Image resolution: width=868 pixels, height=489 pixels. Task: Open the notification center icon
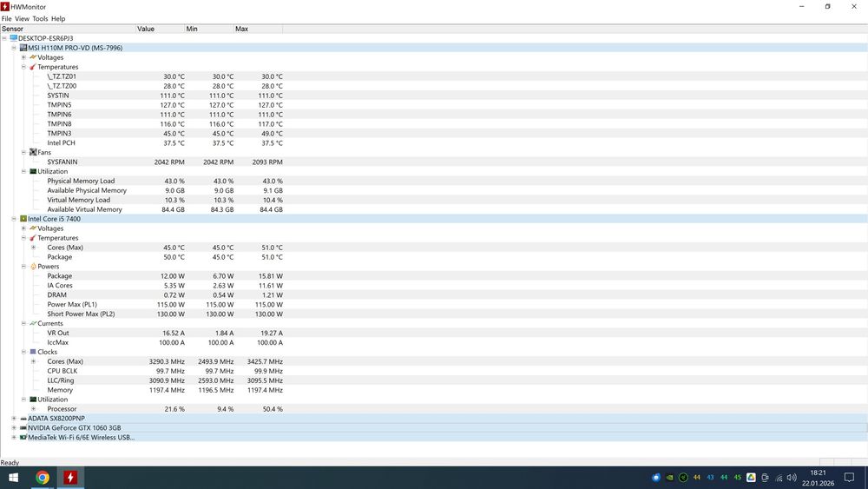(x=849, y=478)
